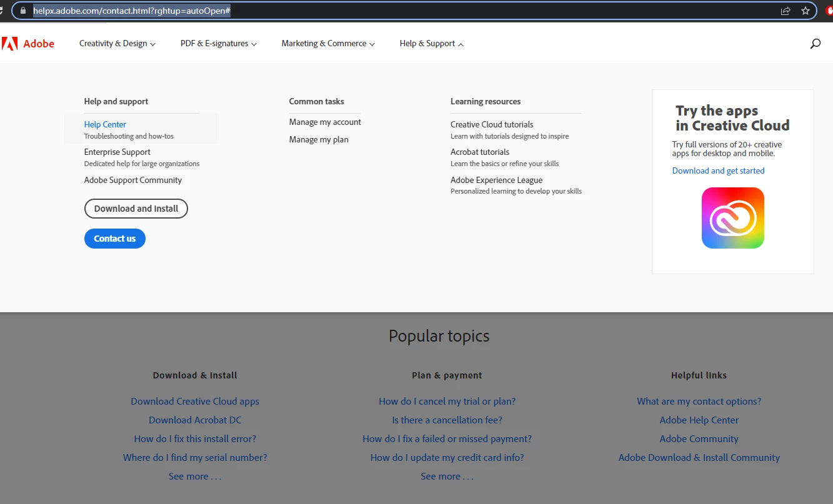
Task: Click the share page icon in address bar
Action: coord(786,11)
